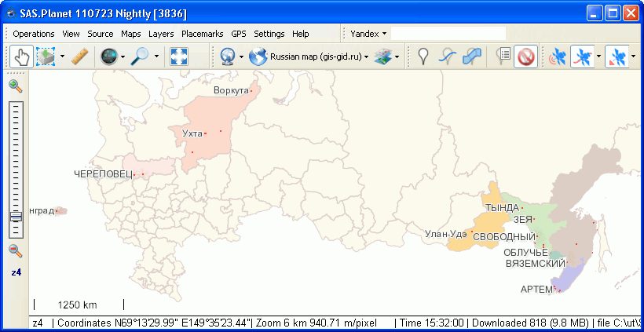The height and width of the screenshot is (332, 644).
Task: Select the hand pan tool
Action: tap(21, 57)
